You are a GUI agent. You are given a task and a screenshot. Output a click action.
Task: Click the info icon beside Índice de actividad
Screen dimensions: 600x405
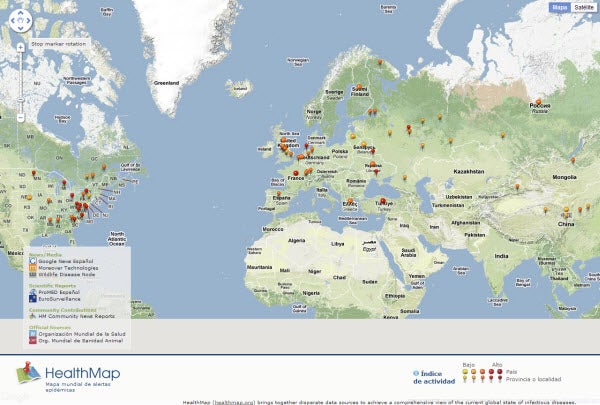[x=416, y=373]
